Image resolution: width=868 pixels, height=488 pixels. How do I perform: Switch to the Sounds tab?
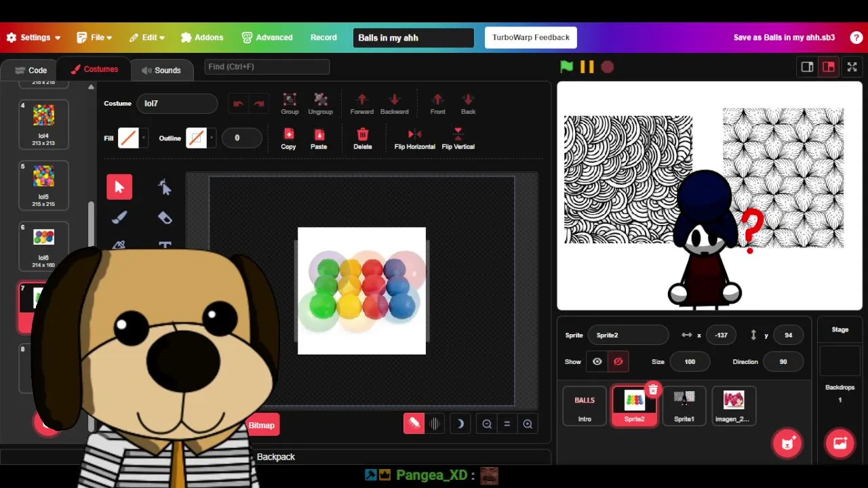coord(161,70)
